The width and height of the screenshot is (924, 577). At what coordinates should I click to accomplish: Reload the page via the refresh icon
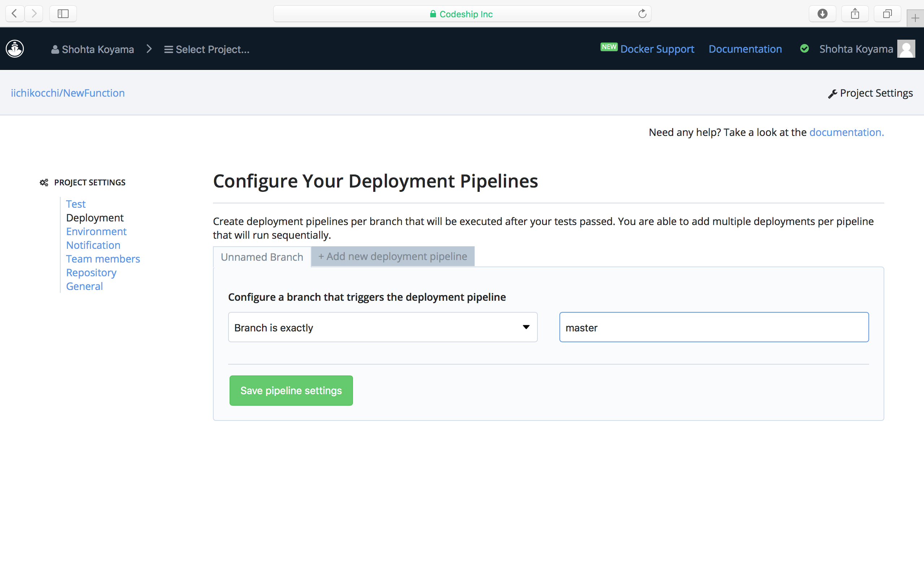pos(642,13)
